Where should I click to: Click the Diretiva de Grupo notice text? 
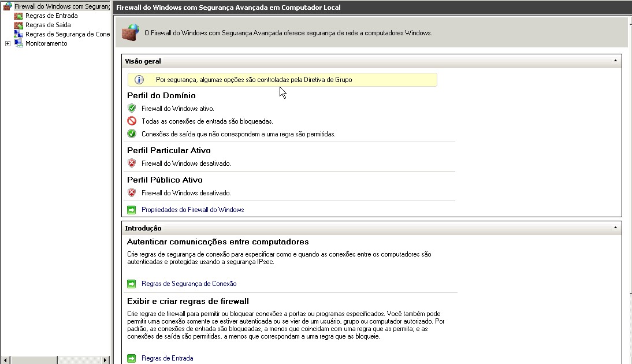(254, 80)
